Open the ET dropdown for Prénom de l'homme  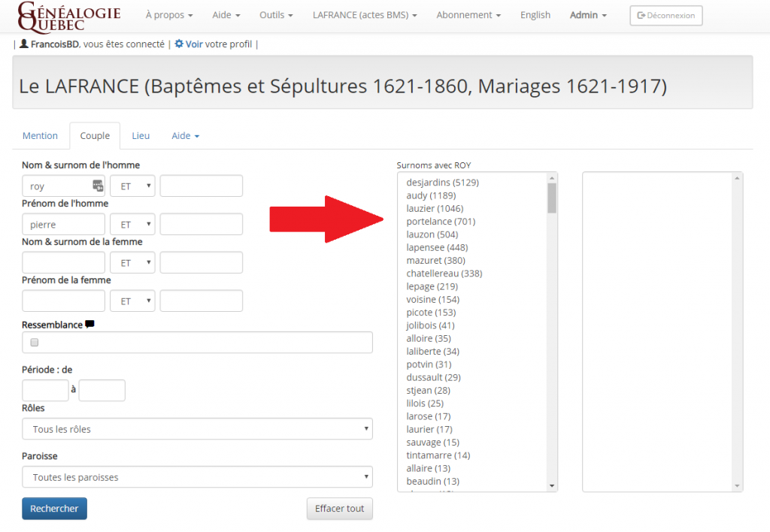pyautogui.click(x=132, y=224)
